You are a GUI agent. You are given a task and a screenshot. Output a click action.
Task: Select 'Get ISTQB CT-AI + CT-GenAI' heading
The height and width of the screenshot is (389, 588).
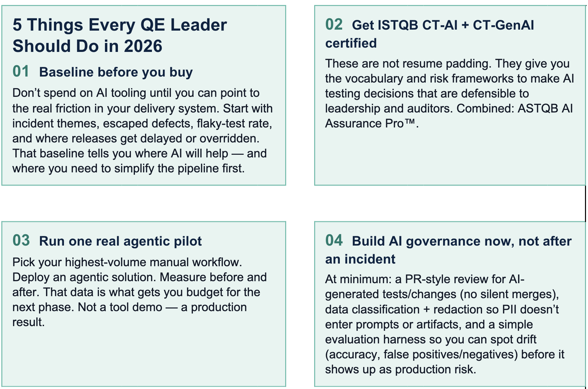pos(443,25)
